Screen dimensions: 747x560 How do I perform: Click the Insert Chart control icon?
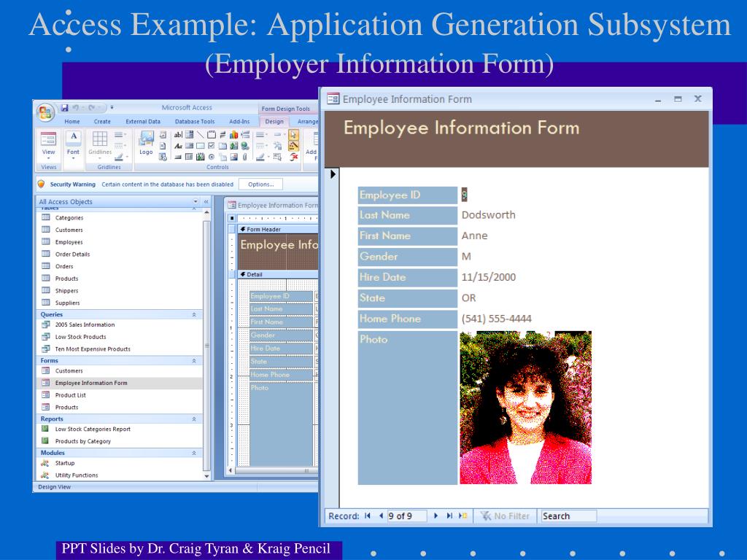click(x=234, y=134)
